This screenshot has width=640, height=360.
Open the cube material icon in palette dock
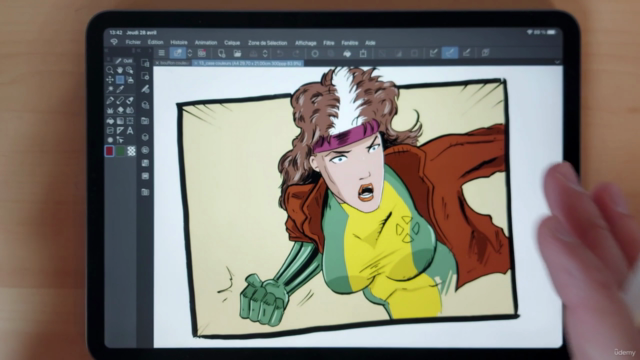click(x=145, y=137)
